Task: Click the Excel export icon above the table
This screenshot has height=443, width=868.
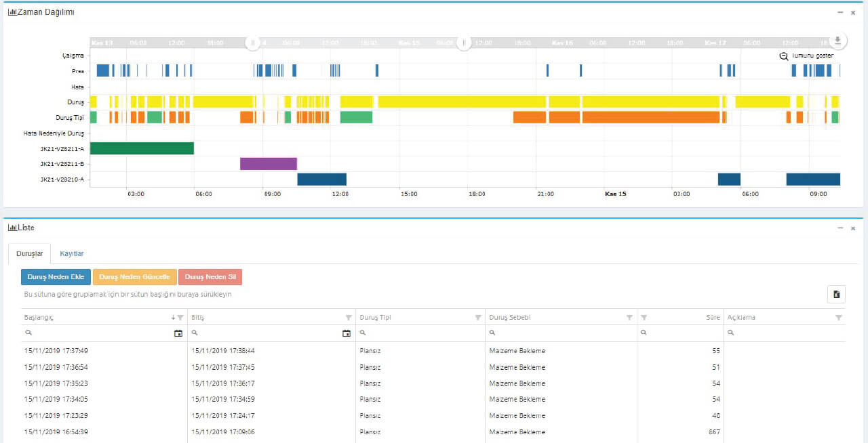Action: tap(836, 294)
